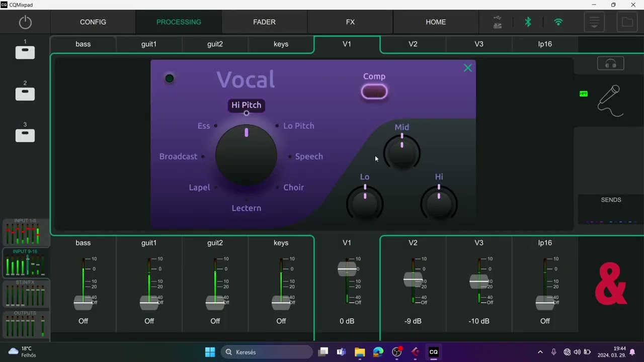
Task: Click the microphone icon for V1
Action: coord(610,101)
